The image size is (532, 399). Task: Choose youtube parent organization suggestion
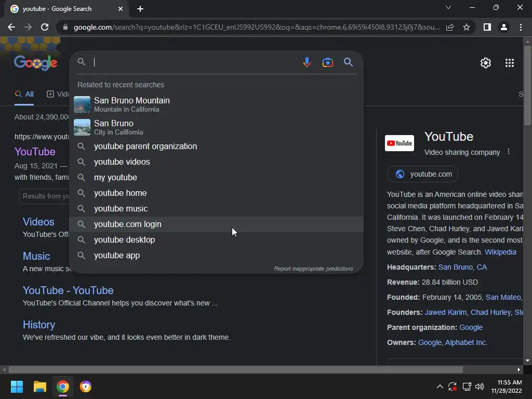tap(216, 146)
